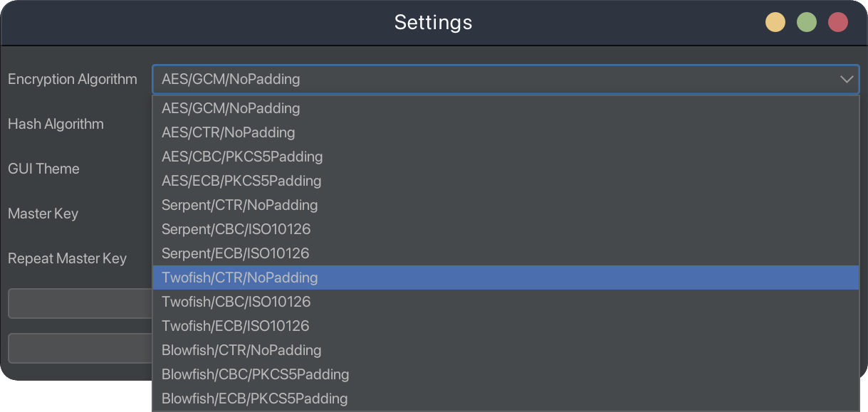Viewport: 868px width, 412px height.
Task: Choose Twofish/CBC/ISO10126 algorithm
Action: (x=236, y=302)
